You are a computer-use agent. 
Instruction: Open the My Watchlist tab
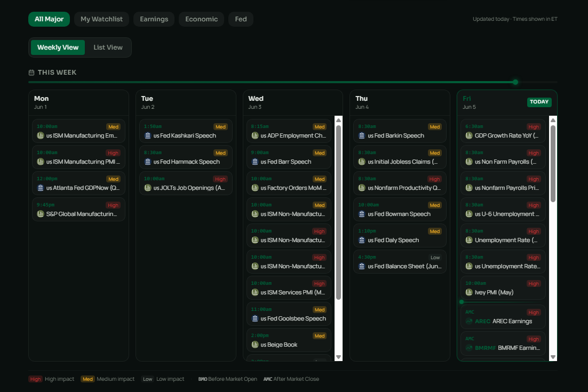(101, 19)
